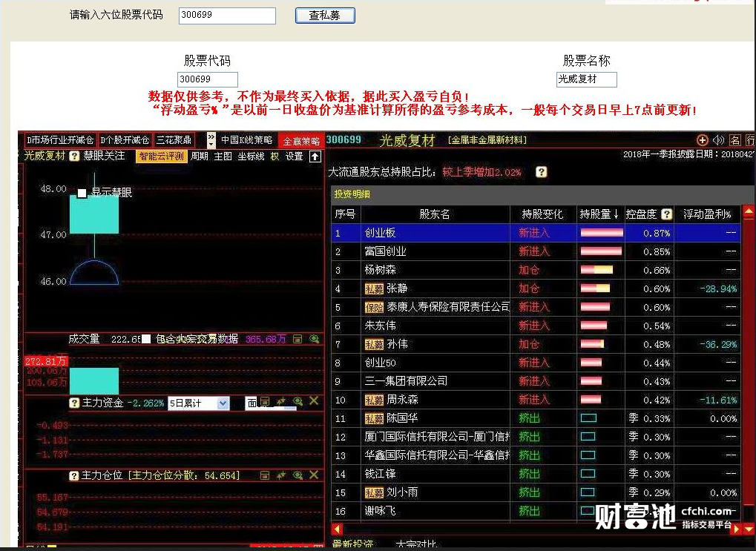756x551 pixels.
Task: Click the speaker sound icon in the header
Action: [x=718, y=140]
